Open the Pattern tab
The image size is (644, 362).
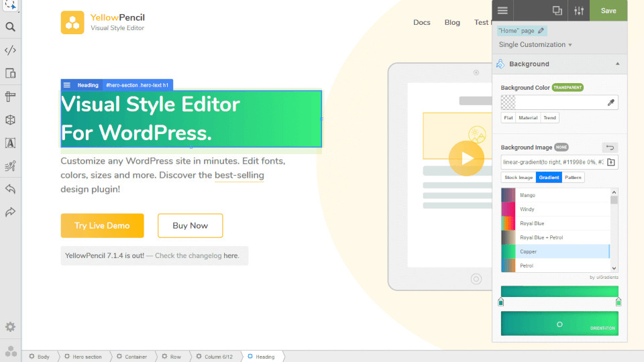pyautogui.click(x=573, y=177)
